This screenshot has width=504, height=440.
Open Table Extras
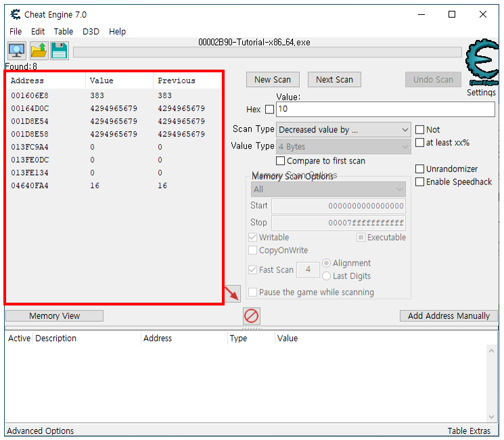point(469,431)
